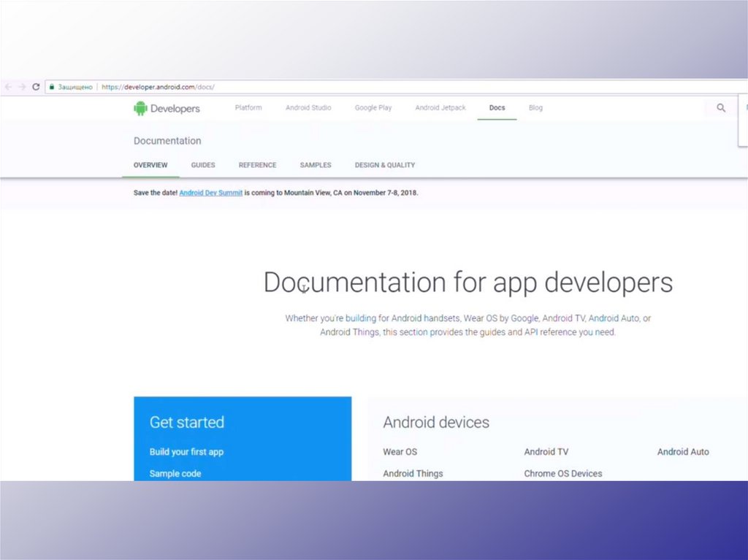Open the Get started heading link
The width and height of the screenshot is (748, 560).
pos(186,422)
